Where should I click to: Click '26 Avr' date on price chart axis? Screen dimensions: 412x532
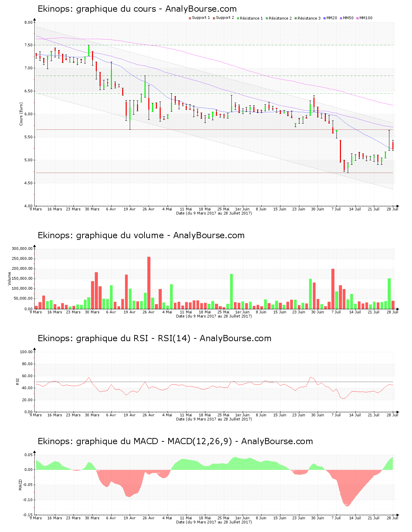[x=149, y=209]
